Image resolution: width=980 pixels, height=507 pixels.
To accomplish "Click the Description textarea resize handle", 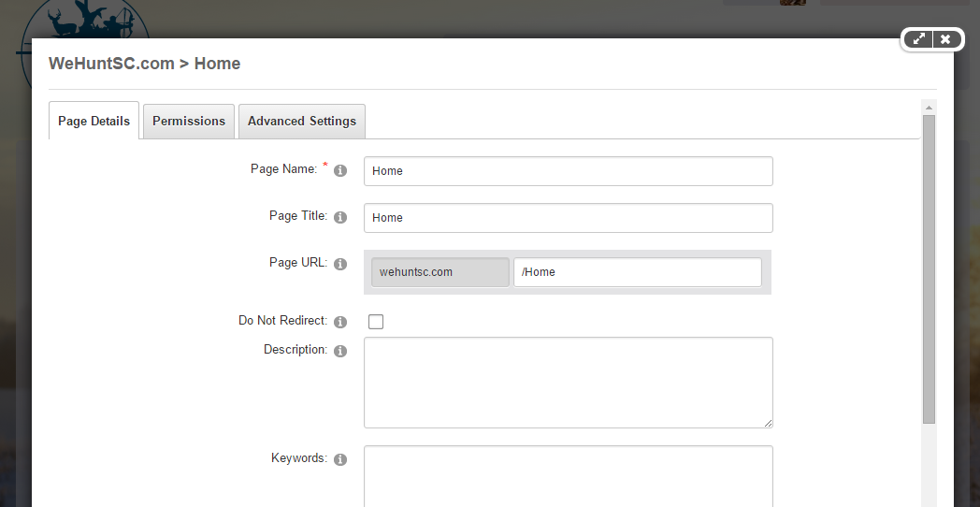I will 768,423.
